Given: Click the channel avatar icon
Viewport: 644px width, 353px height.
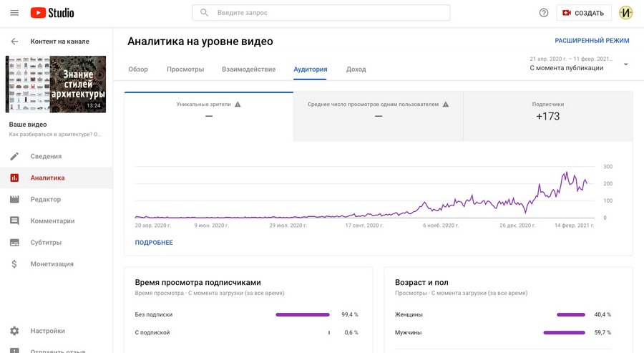Looking at the screenshot, I should coord(626,13).
